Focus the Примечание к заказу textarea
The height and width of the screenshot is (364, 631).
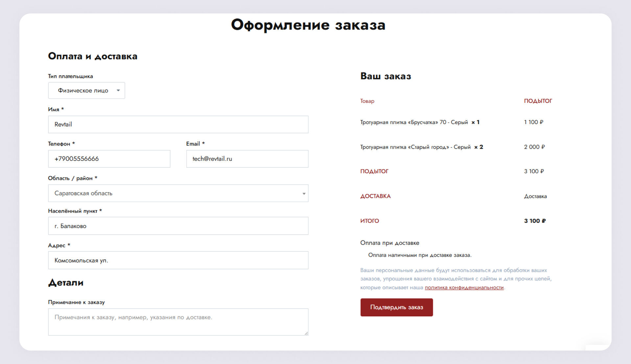178,322
